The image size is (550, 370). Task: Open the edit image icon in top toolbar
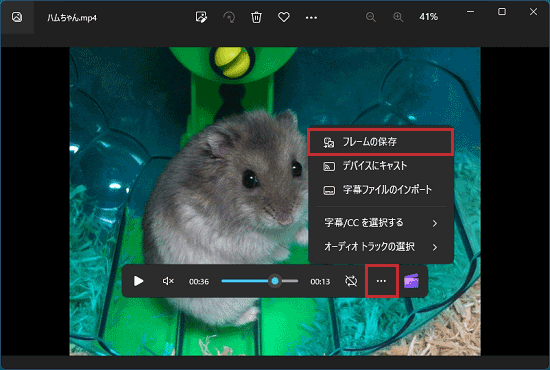[201, 17]
